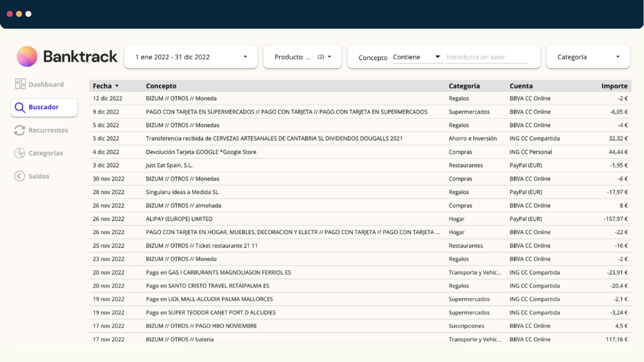Viewport: 644px width, 362px height.
Task: Click Pago en GAS I CARBURANTS row
Action: (x=360, y=272)
